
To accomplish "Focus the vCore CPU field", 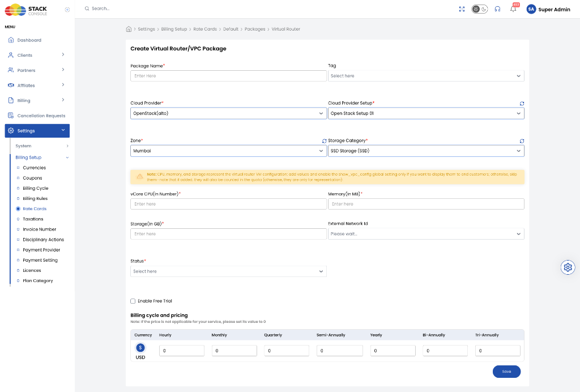I will [x=228, y=204].
